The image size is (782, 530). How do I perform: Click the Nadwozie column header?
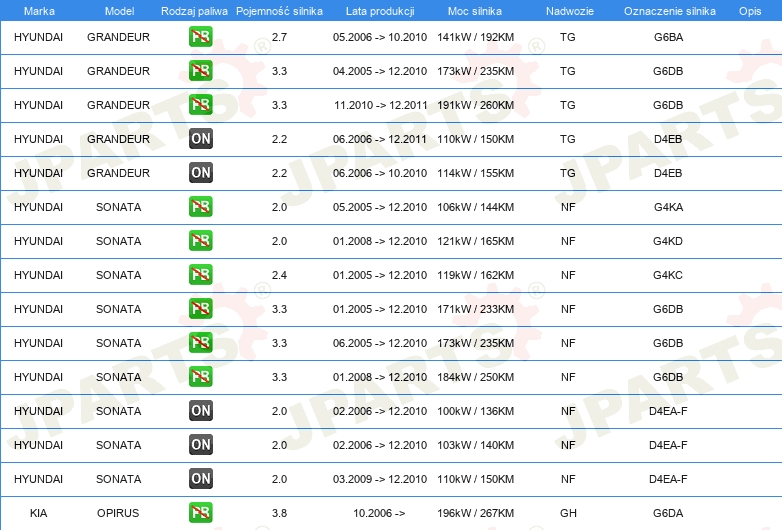(x=570, y=11)
